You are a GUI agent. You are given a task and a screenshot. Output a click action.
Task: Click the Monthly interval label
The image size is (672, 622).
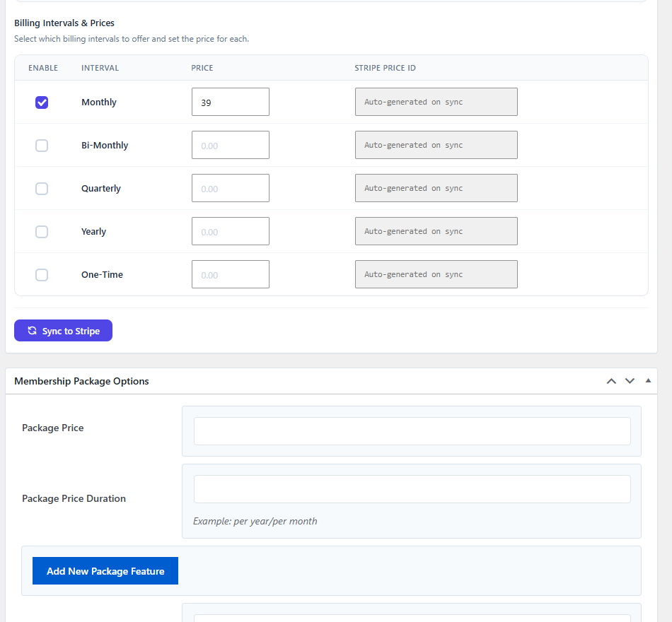point(99,102)
